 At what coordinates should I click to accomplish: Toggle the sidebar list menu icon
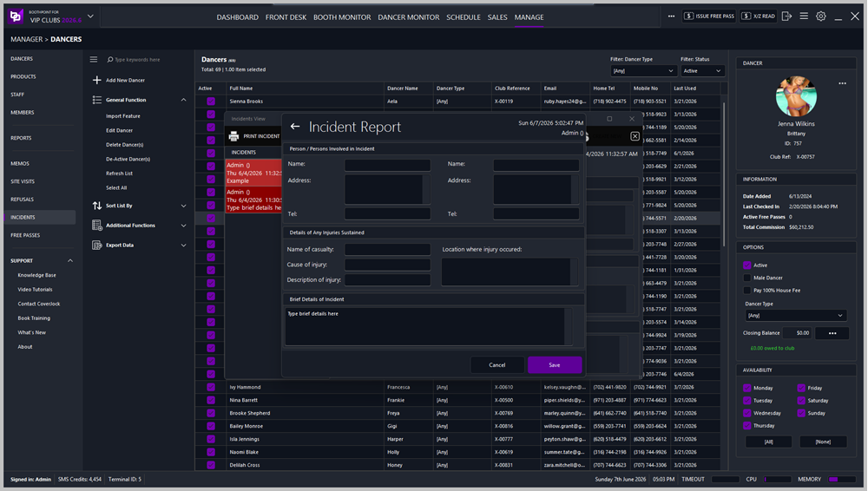(94, 59)
